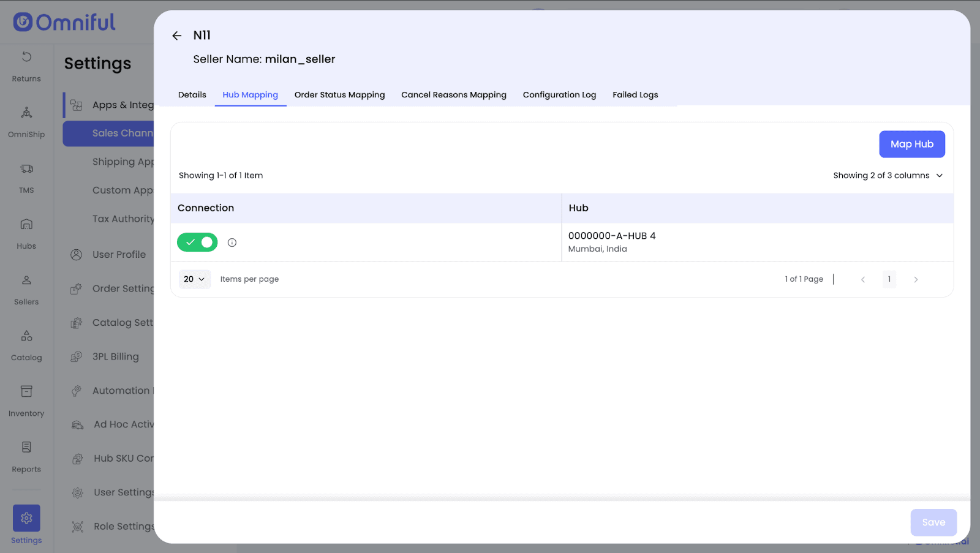The width and height of the screenshot is (980, 553).
Task: Select User Profile in Settings menu
Action: tap(119, 255)
